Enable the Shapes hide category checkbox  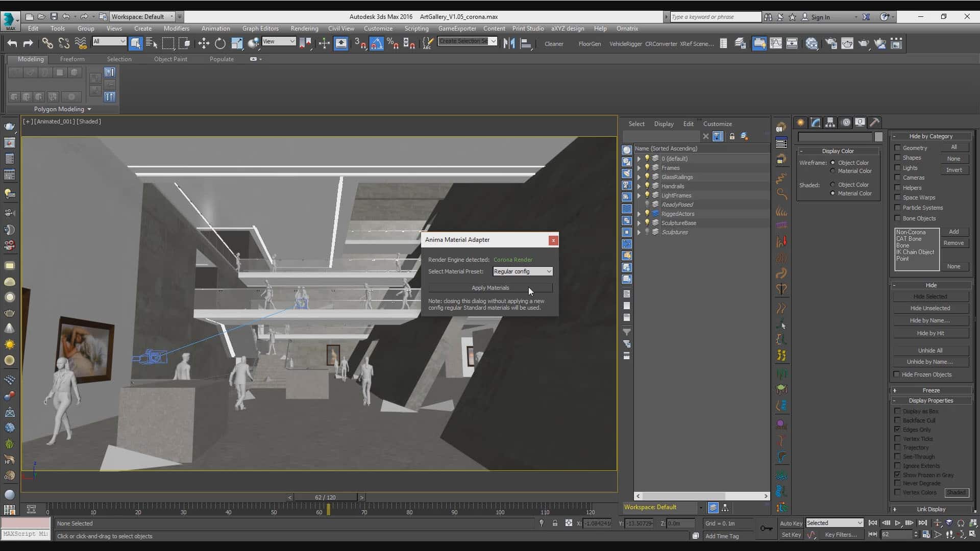(897, 158)
